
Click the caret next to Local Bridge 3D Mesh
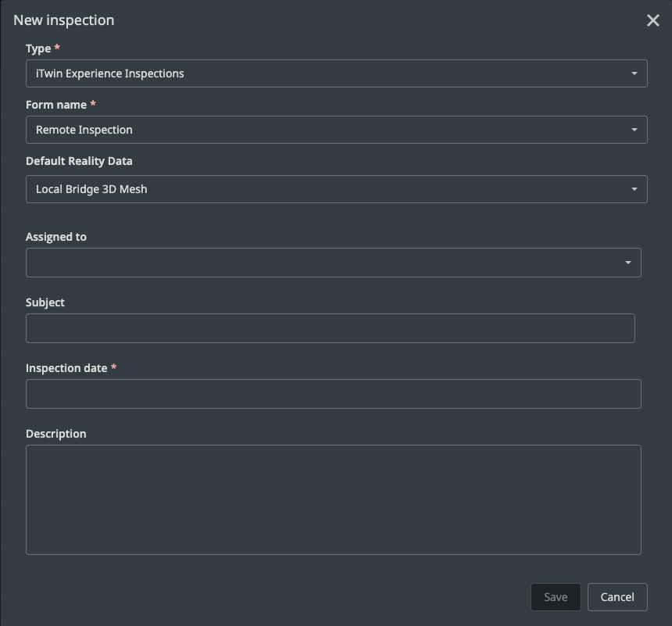pos(634,189)
